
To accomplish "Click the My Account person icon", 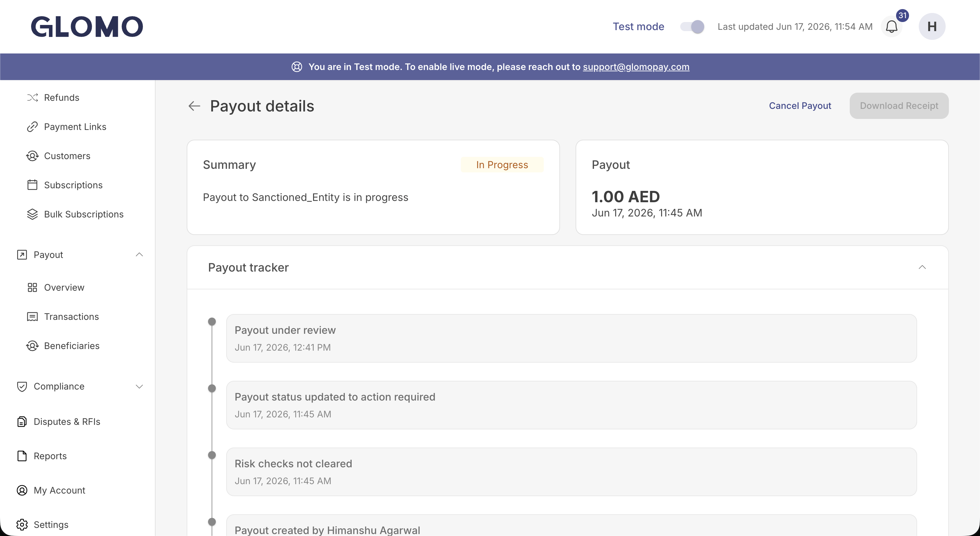I will click(22, 490).
